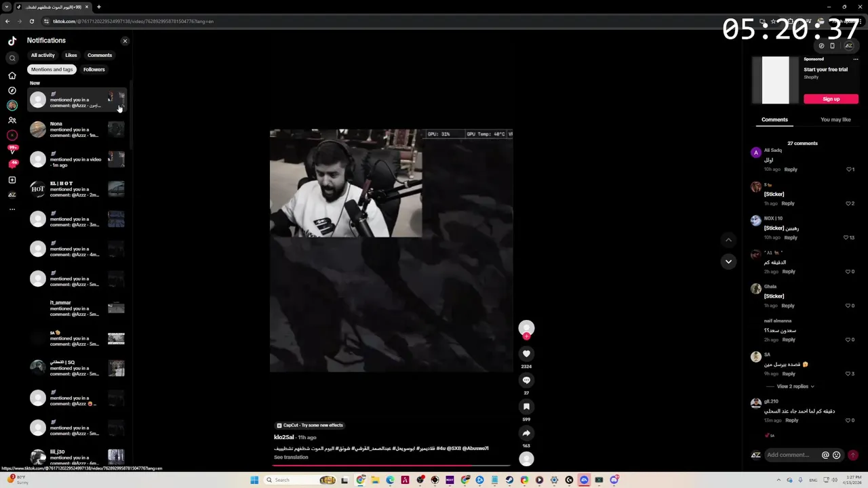
Task: Bookmark the video to favorites
Action: [526, 407]
